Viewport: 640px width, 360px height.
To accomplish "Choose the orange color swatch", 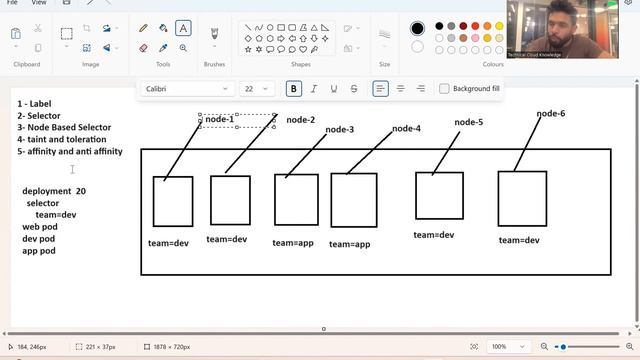I will (487, 26).
